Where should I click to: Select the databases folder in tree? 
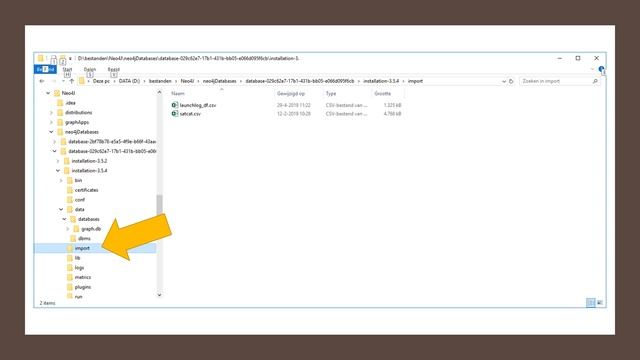[89, 219]
